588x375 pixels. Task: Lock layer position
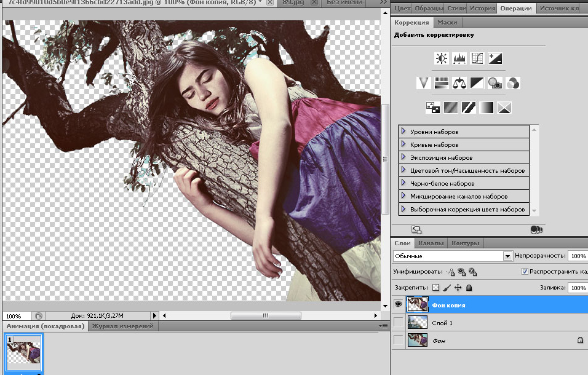tap(458, 287)
